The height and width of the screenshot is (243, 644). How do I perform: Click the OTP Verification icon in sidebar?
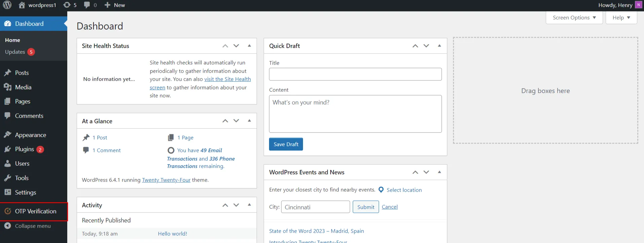[8, 211]
